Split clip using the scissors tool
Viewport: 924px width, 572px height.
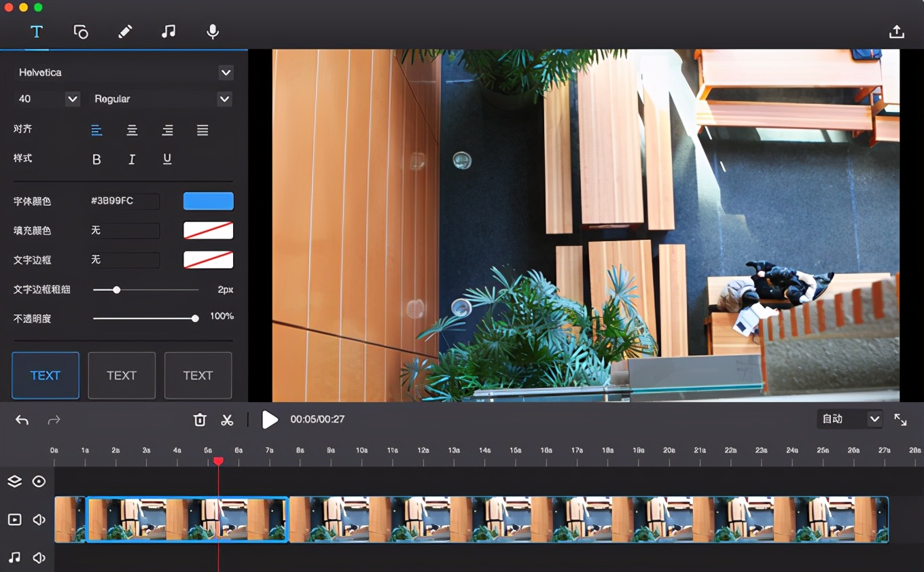[x=227, y=420]
